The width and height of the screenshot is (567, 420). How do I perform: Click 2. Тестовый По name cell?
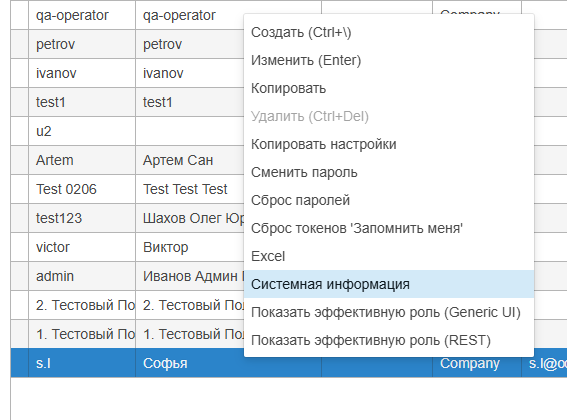point(190,305)
